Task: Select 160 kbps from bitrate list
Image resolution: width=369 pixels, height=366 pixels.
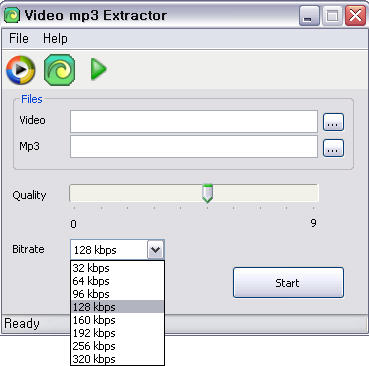Action: pos(117,320)
